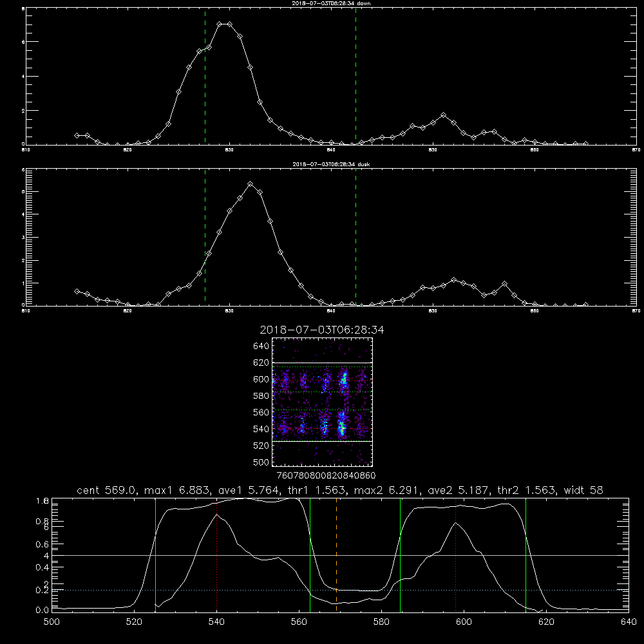Click the orange dashed center line at 569
This screenshot has height=644, width=644.
tap(336, 555)
